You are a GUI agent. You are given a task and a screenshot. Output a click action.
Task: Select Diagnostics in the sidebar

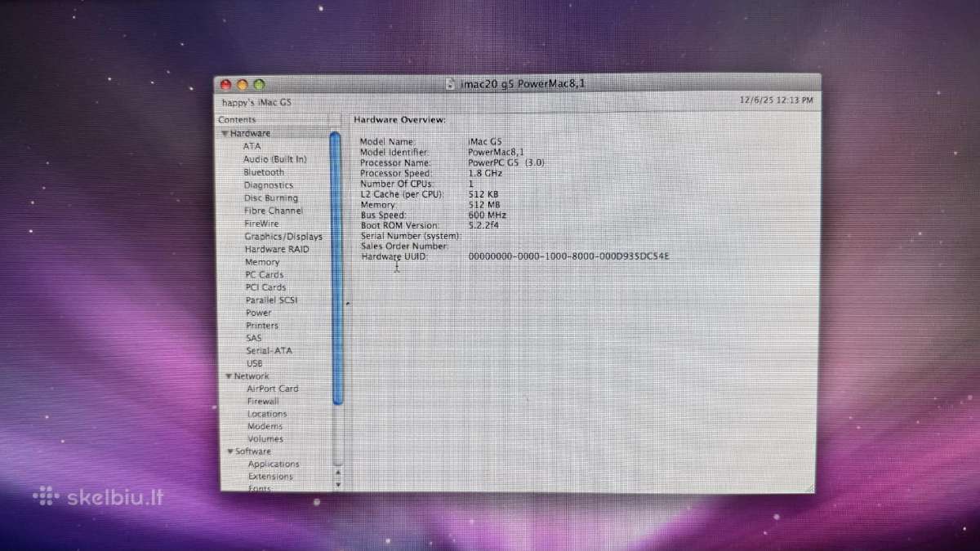click(x=269, y=185)
